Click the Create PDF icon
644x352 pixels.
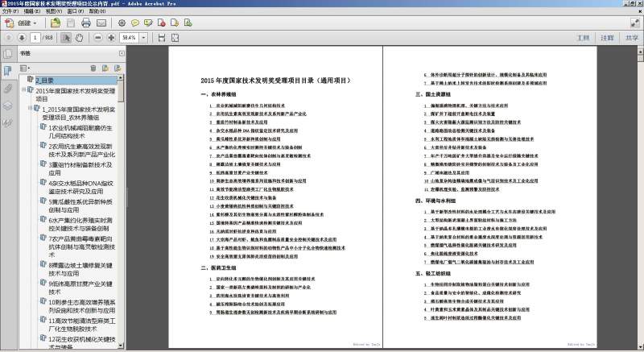tap(9, 23)
